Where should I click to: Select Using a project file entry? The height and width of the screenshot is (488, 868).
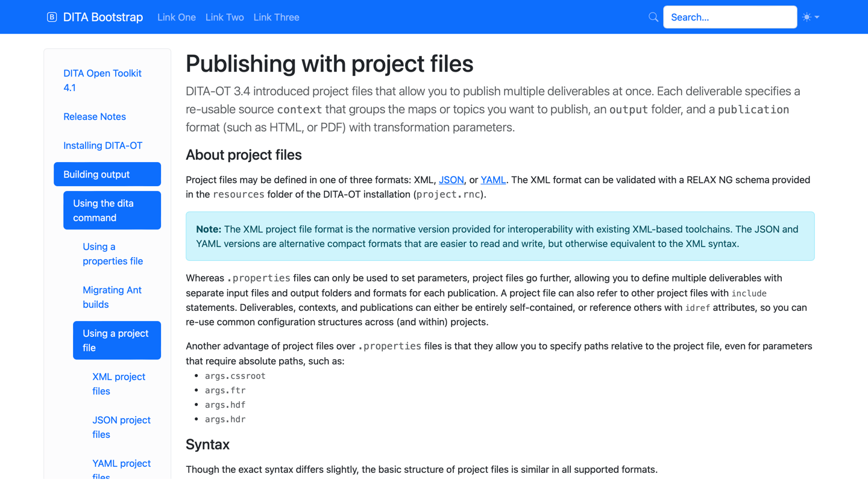coord(115,340)
